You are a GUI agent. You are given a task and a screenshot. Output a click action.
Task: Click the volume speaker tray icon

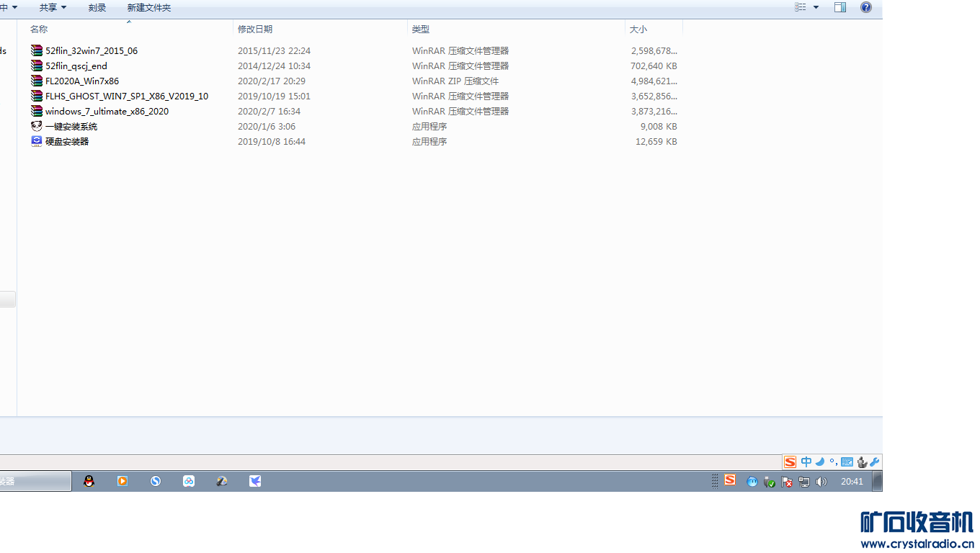click(x=821, y=482)
